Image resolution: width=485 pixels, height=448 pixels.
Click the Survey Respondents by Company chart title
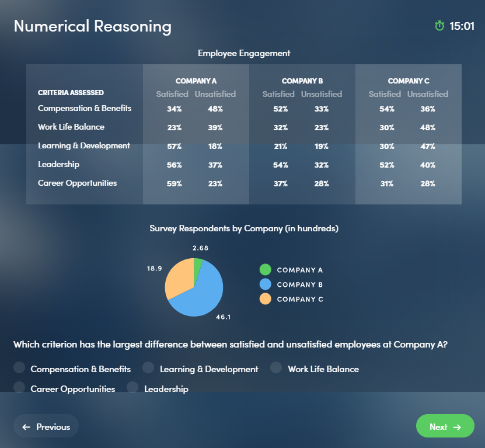[244, 228]
